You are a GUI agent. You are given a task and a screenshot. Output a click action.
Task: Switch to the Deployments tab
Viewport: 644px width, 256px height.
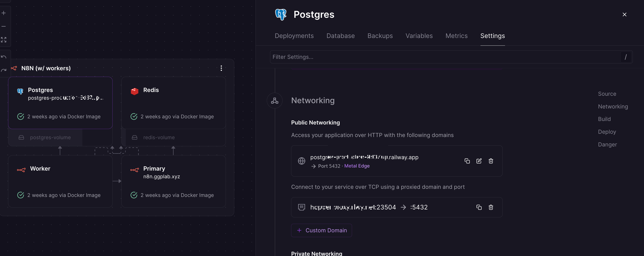coord(294,36)
